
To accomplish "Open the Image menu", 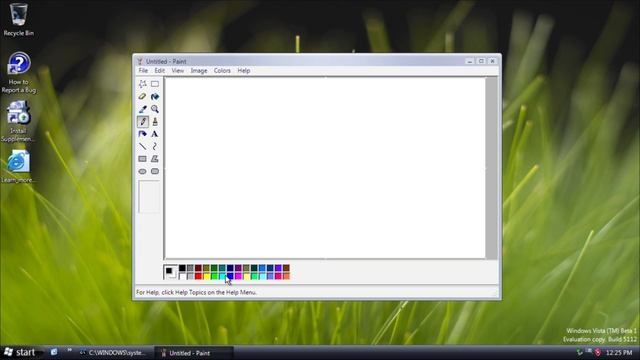I will click(199, 71).
